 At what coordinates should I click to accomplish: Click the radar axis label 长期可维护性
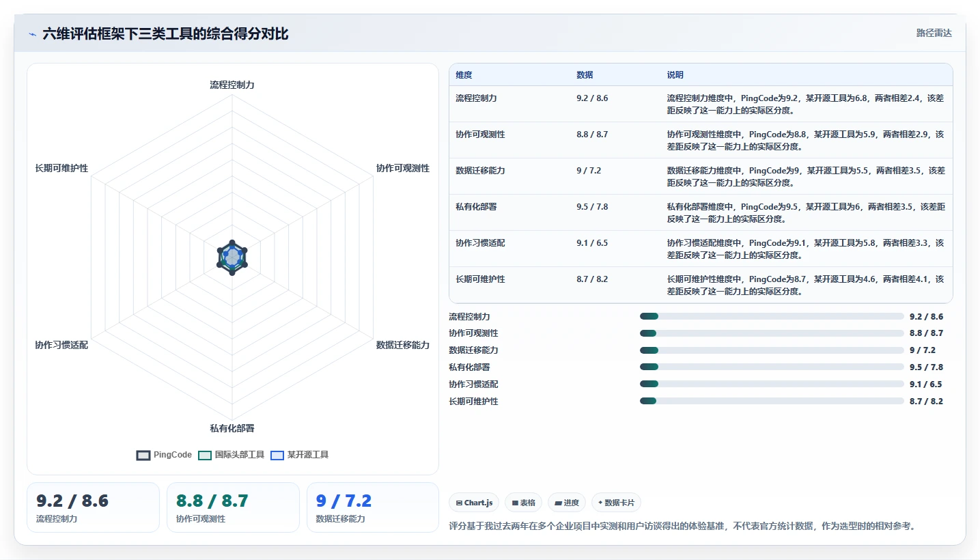[61, 168]
